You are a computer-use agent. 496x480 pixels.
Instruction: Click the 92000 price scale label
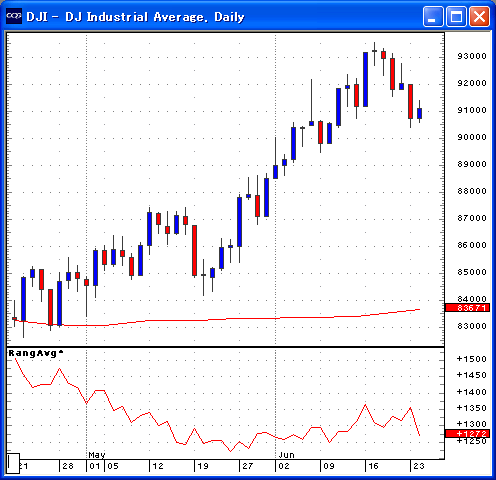tap(472, 83)
